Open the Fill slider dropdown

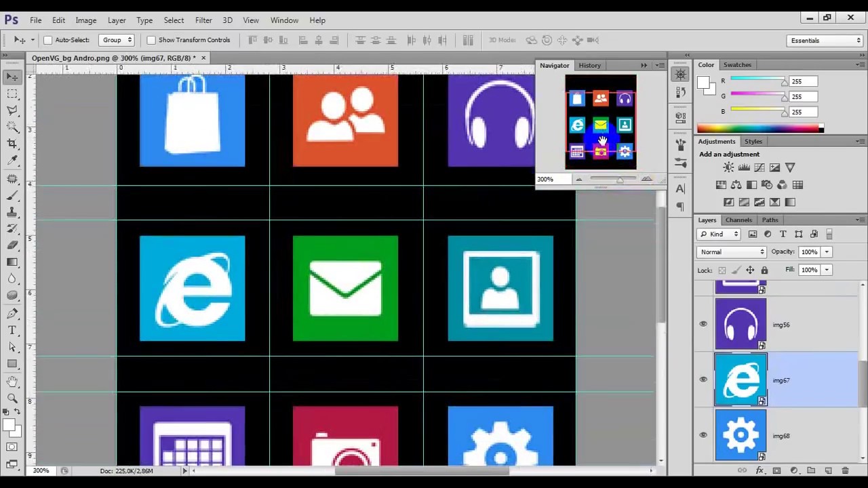pyautogui.click(x=827, y=270)
